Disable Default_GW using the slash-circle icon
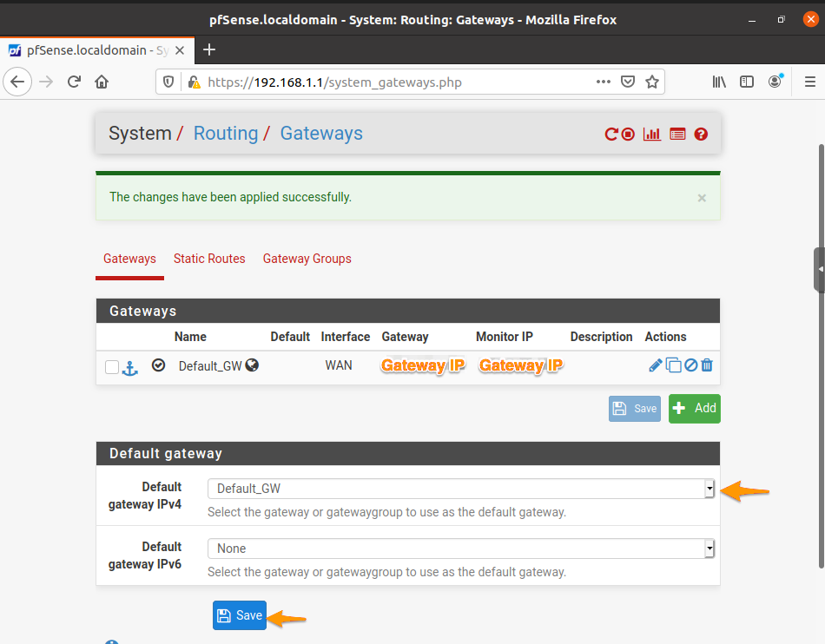Screen dimensions: 825x644 (690, 365)
